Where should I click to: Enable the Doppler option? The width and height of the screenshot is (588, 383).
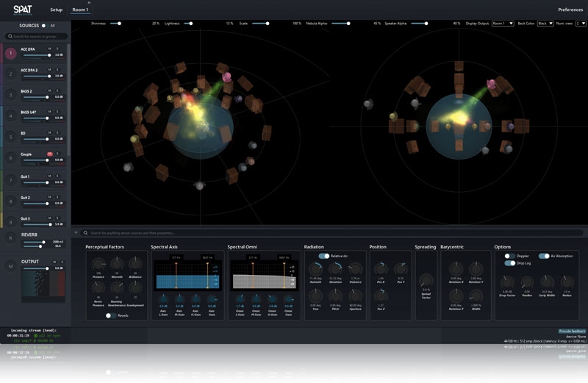tap(509, 256)
